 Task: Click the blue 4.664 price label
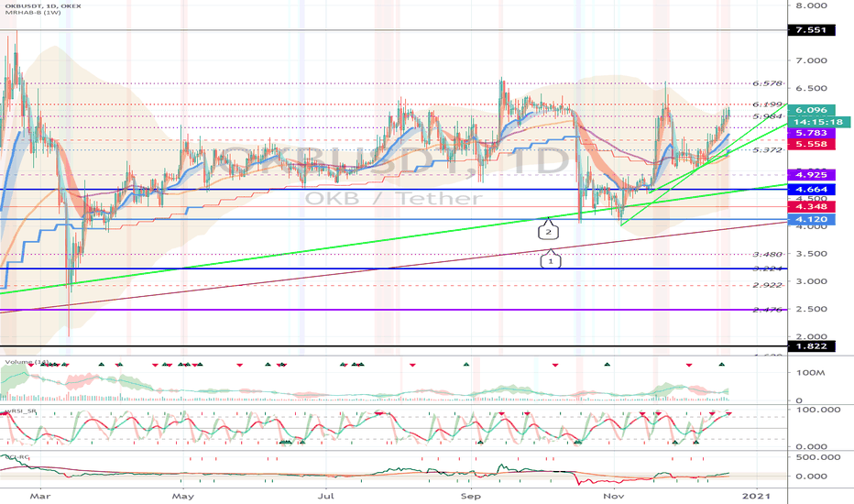coord(812,190)
